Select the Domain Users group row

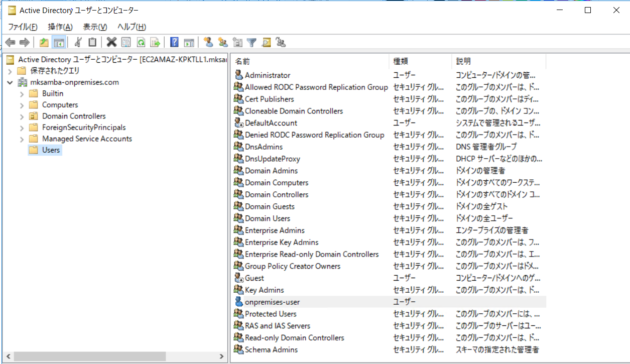click(x=389, y=218)
